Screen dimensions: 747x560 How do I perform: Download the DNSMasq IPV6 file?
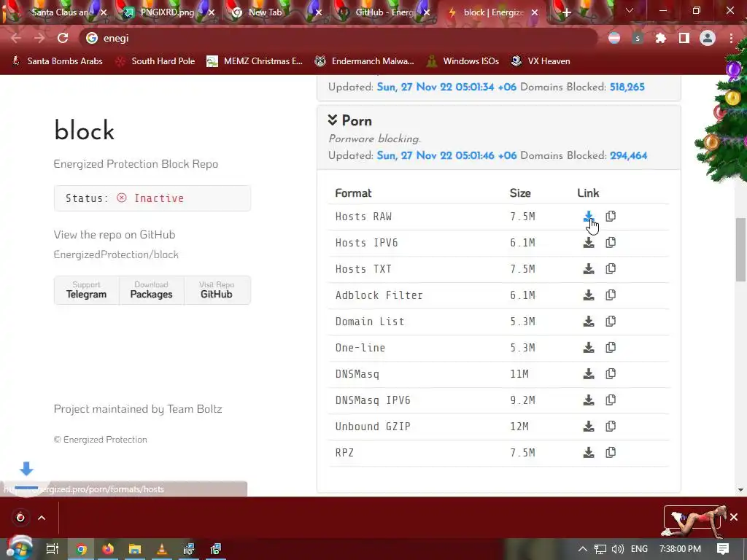[589, 400]
